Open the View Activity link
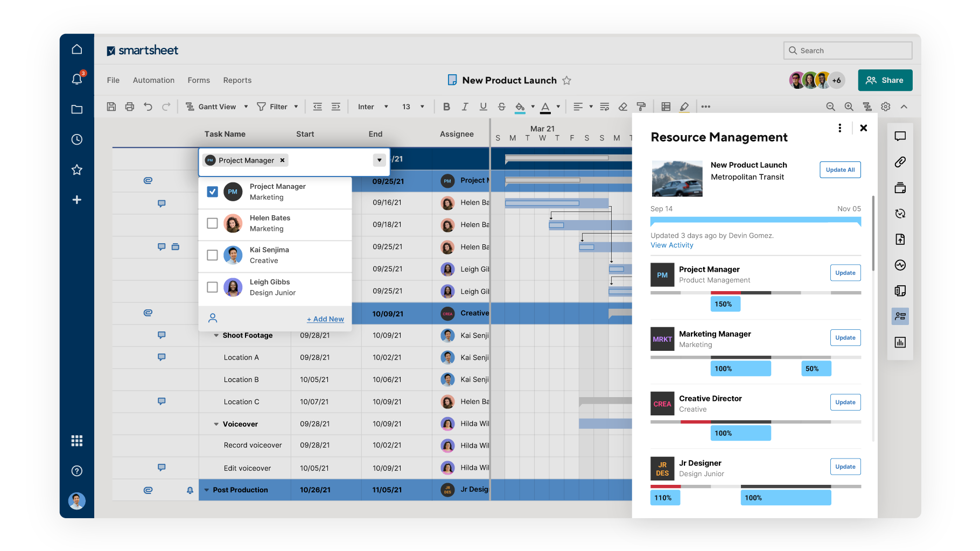Screen dimensions: 980x551 pyautogui.click(x=671, y=245)
